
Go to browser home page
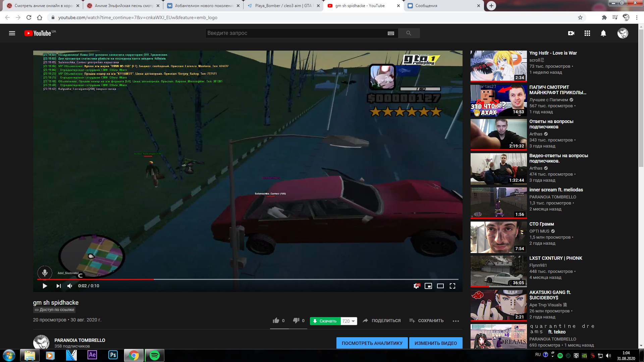40,17
